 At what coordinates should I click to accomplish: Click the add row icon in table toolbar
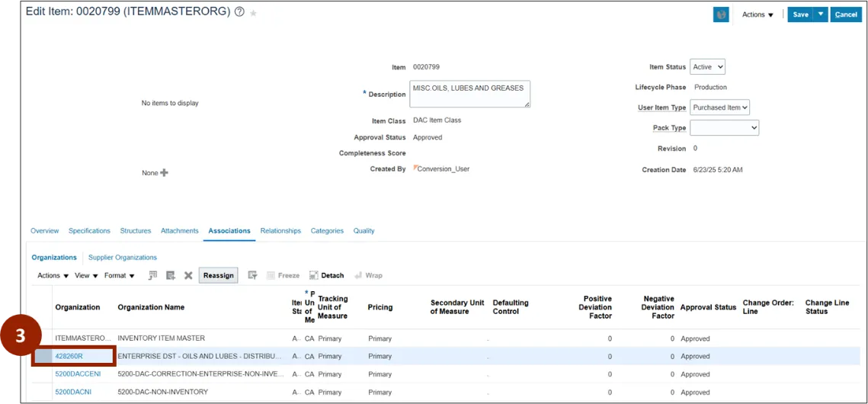coord(171,275)
